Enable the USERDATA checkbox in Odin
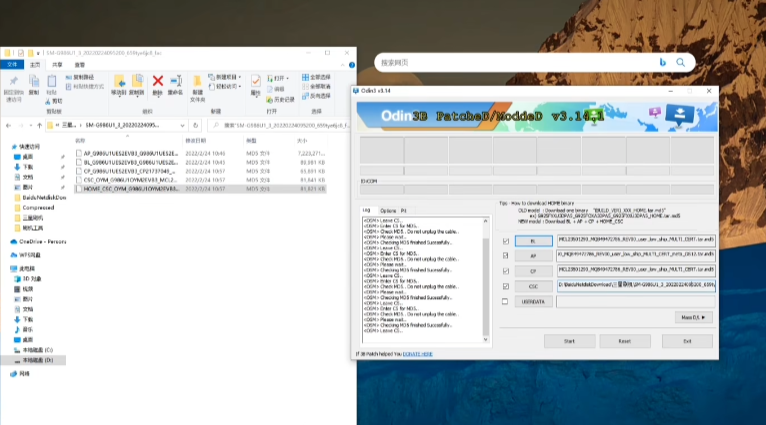 (505, 301)
